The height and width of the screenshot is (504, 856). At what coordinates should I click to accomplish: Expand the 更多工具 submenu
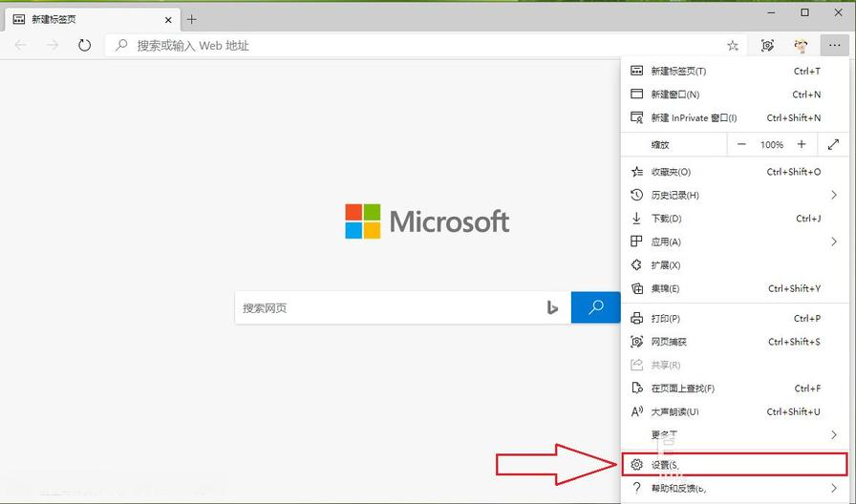point(735,434)
